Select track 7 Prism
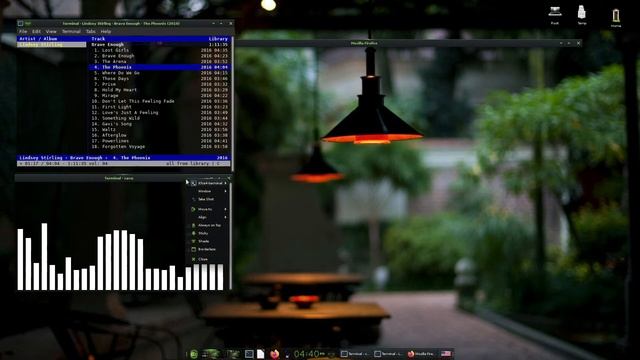Viewport: 640px width, 360px height. point(160,84)
